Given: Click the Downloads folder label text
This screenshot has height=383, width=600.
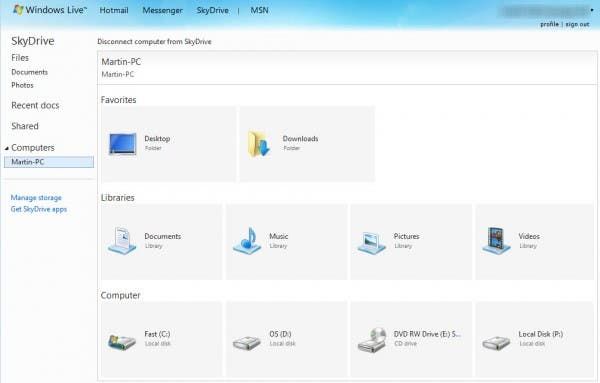Looking at the screenshot, I should pyautogui.click(x=300, y=139).
